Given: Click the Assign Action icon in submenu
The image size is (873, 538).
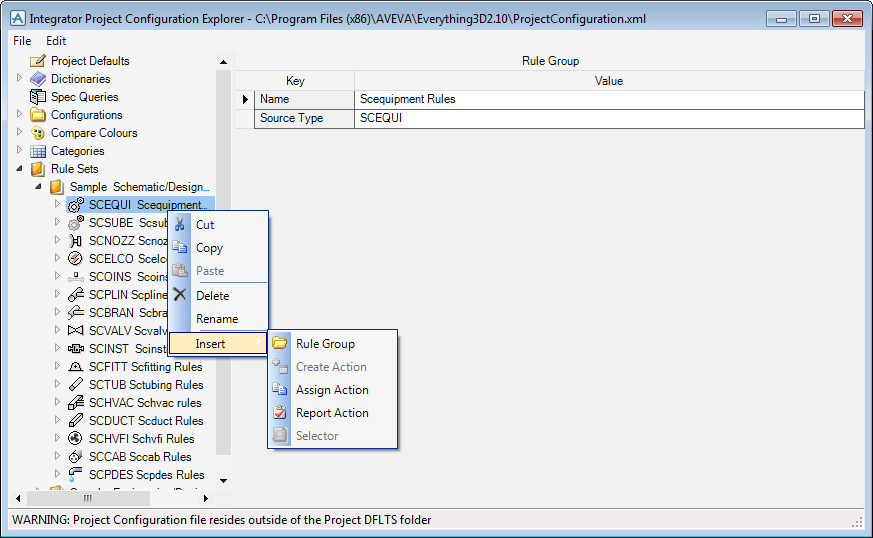Looking at the screenshot, I should tap(279, 389).
